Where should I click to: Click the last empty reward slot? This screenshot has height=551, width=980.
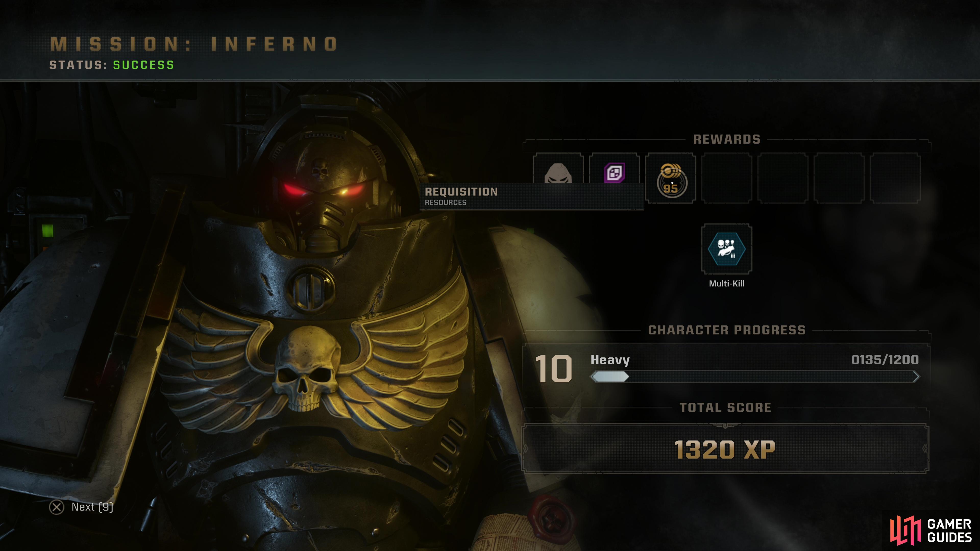(895, 178)
